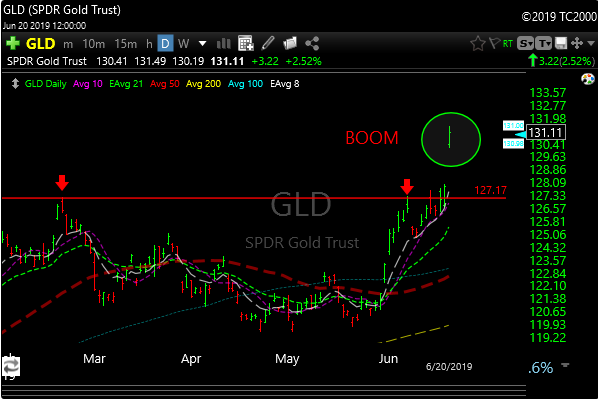Switch chart to 1-minute timeframe
598x399 pixels.
(68, 44)
